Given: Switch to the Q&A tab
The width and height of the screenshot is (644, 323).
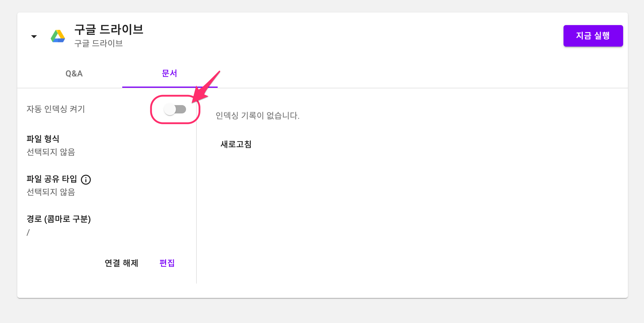Looking at the screenshot, I should tap(74, 73).
